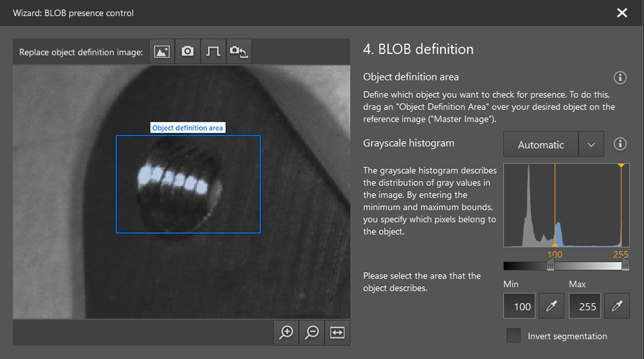Show info for Object definition area

click(x=620, y=78)
